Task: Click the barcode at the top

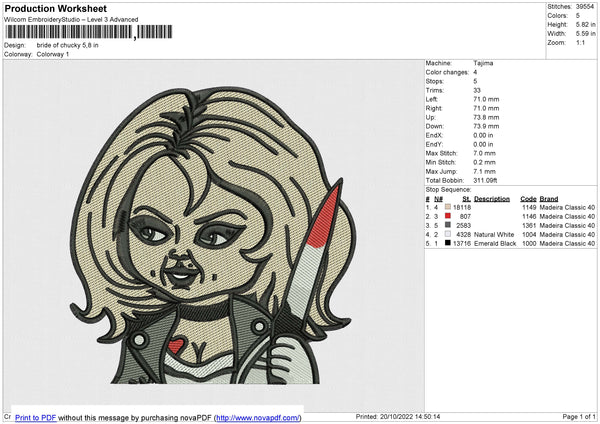Action: click(89, 32)
